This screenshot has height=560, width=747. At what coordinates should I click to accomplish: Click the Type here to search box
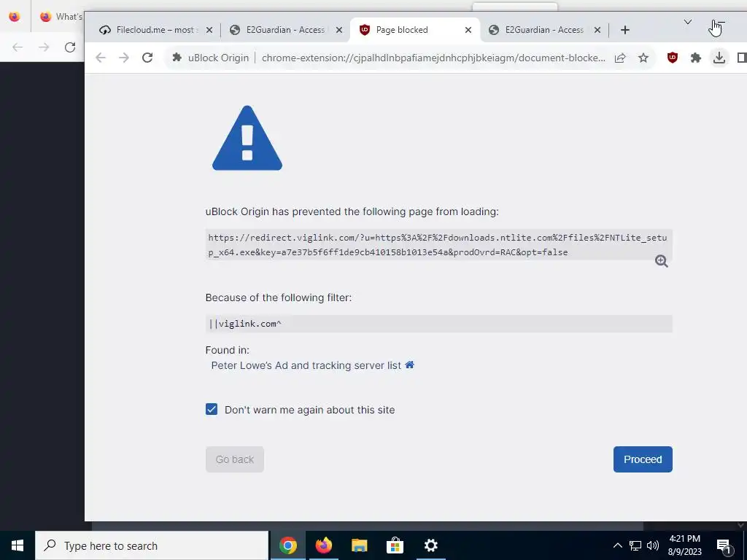coord(152,545)
